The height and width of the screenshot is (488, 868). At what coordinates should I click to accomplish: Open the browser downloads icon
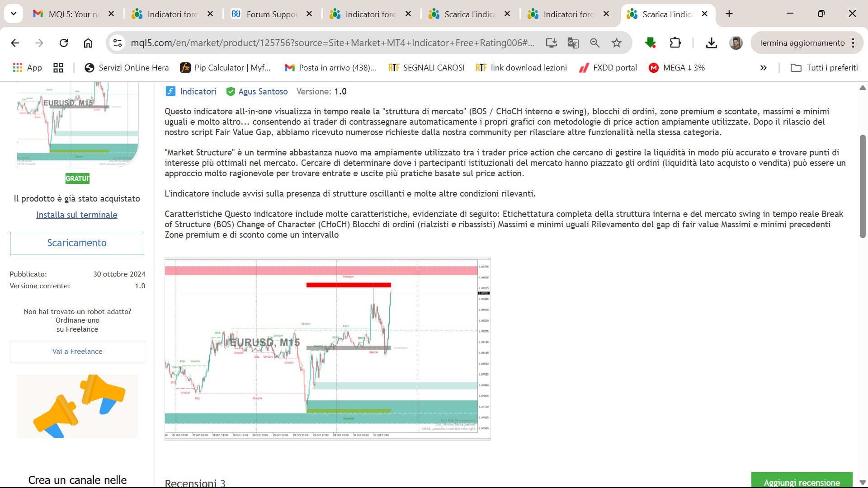[711, 43]
